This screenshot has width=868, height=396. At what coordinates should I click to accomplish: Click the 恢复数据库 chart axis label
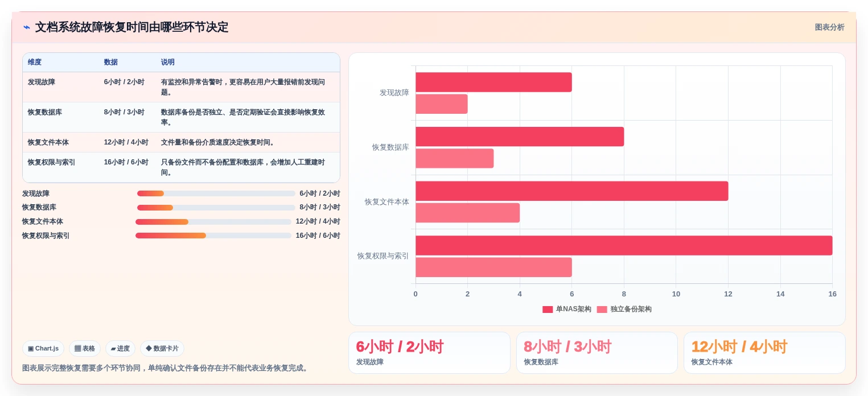click(x=390, y=147)
